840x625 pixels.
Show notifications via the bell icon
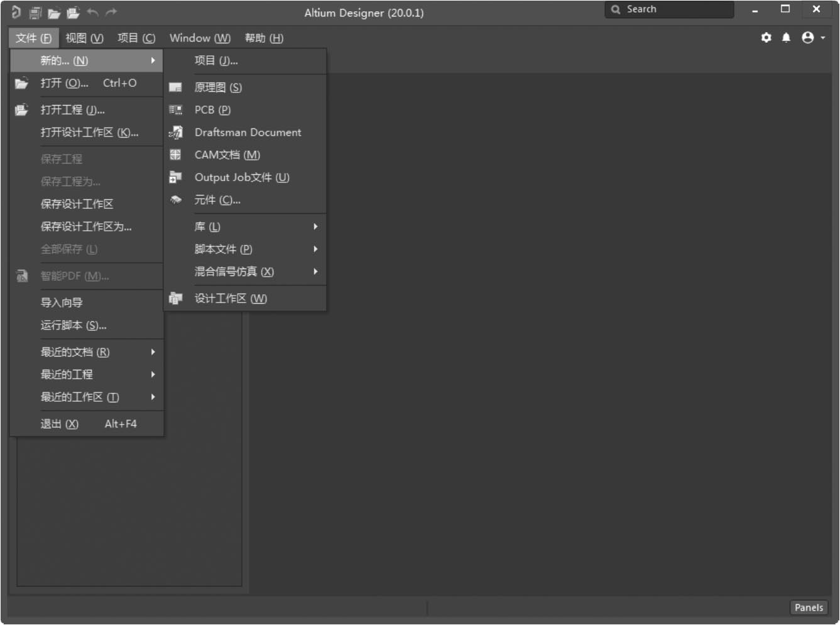coord(786,38)
